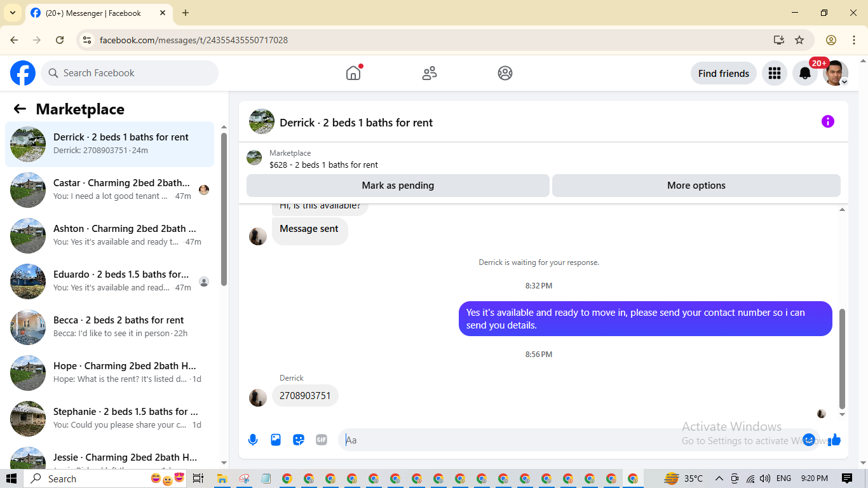Open the Facebook Home feed icon
This screenshot has width=868, height=488.
353,73
